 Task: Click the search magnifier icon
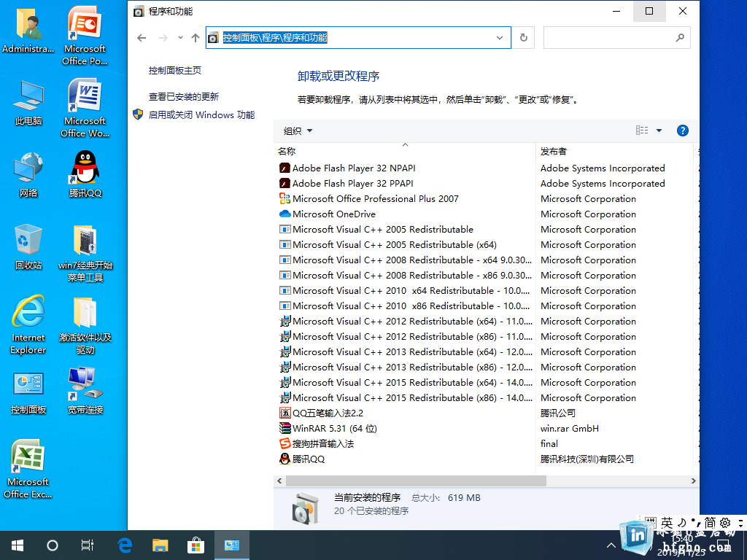click(x=680, y=38)
